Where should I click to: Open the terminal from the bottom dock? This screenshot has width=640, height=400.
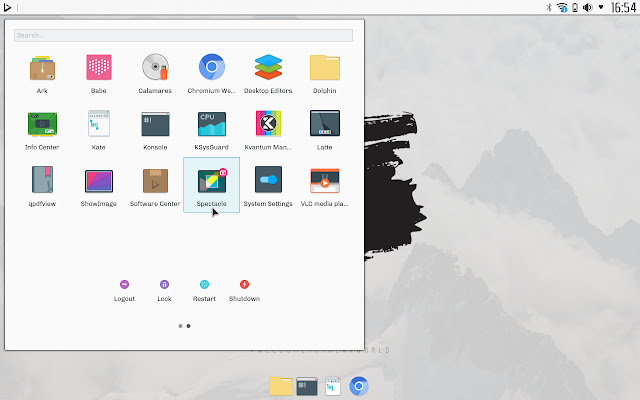[307, 386]
